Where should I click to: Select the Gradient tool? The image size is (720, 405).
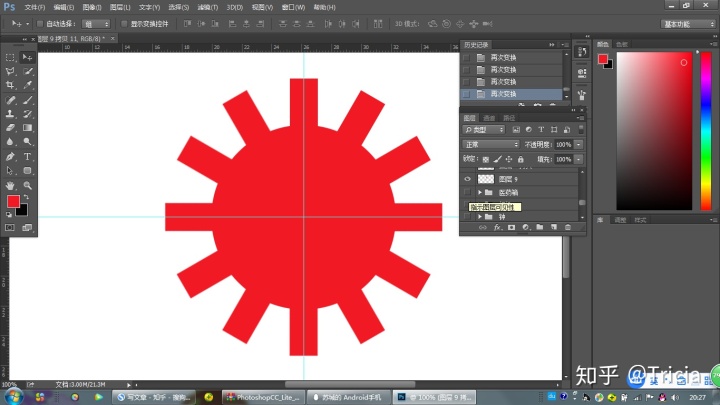click(28, 128)
